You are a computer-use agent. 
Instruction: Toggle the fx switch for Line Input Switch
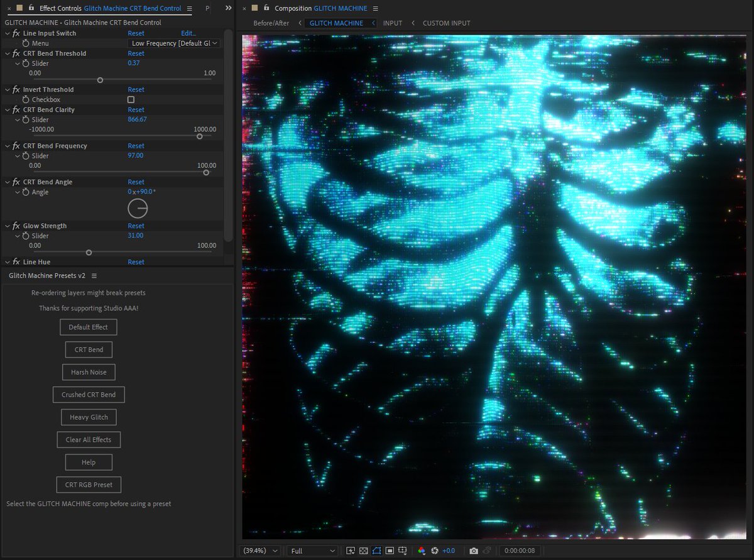[x=16, y=33]
